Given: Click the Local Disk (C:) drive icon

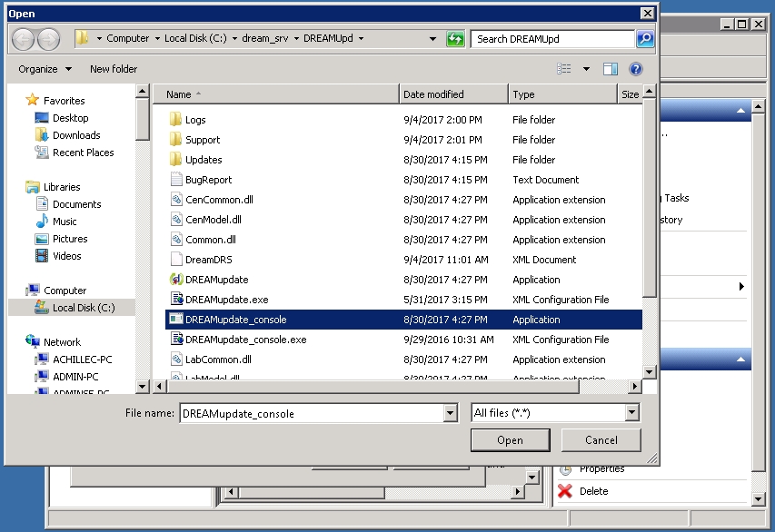Looking at the screenshot, I should 42,307.
